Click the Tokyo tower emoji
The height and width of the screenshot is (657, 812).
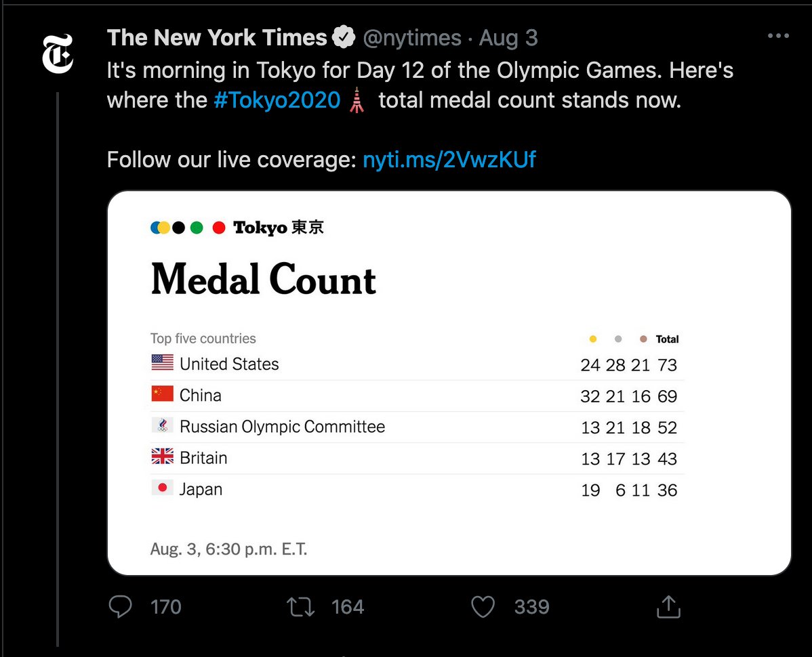[x=357, y=100]
